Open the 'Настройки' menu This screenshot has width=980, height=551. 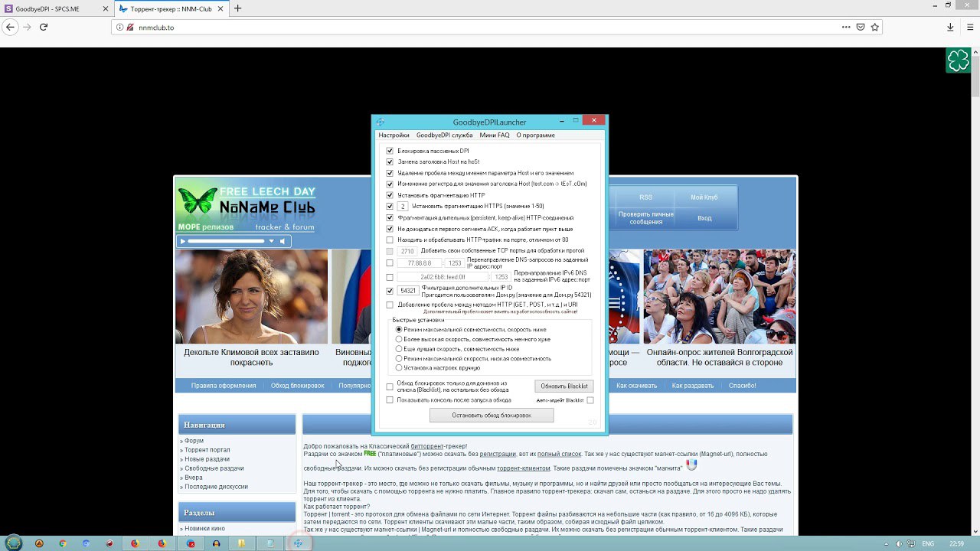pyautogui.click(x=394, y=135)
